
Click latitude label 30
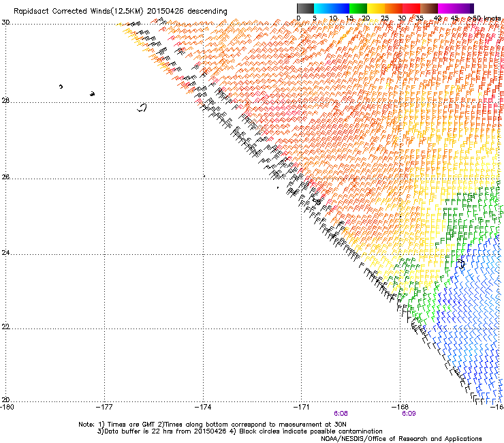pos(5,22)
